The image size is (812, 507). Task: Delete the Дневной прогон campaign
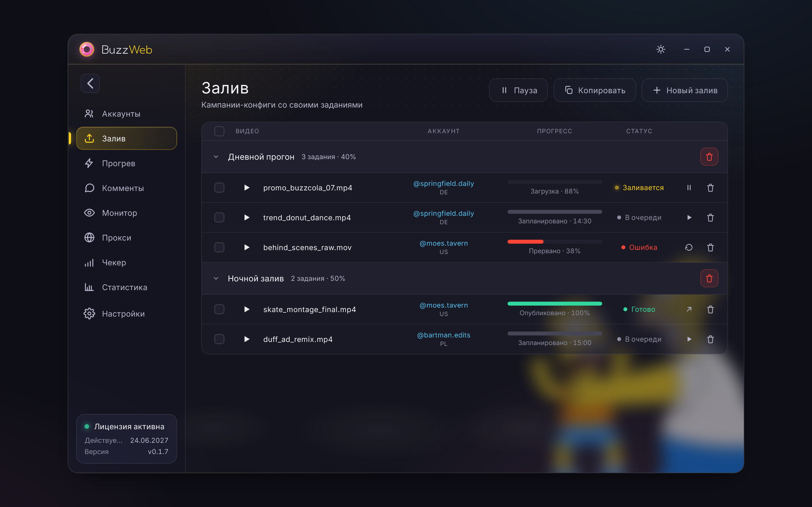tap(709, 157)
